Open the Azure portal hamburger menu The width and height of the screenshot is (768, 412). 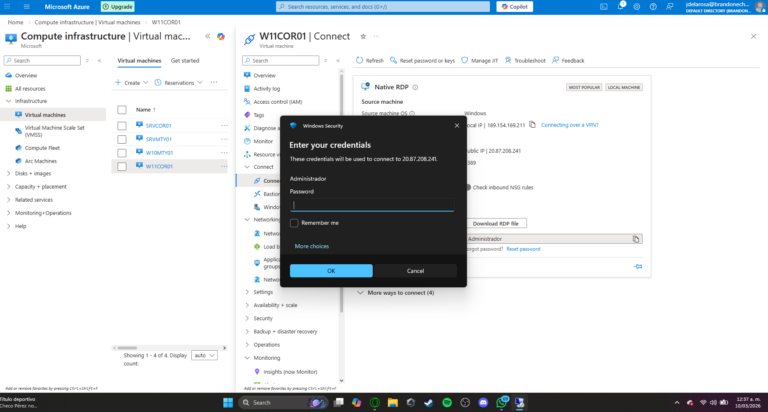click(x=26, y=6)
